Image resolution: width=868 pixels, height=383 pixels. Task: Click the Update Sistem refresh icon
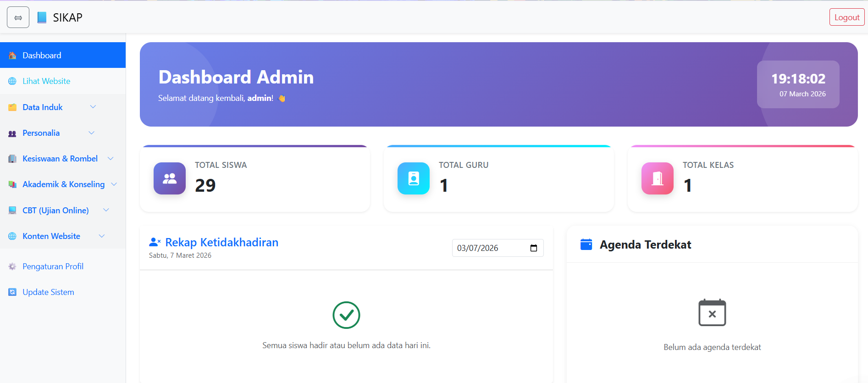coord(12,292)
